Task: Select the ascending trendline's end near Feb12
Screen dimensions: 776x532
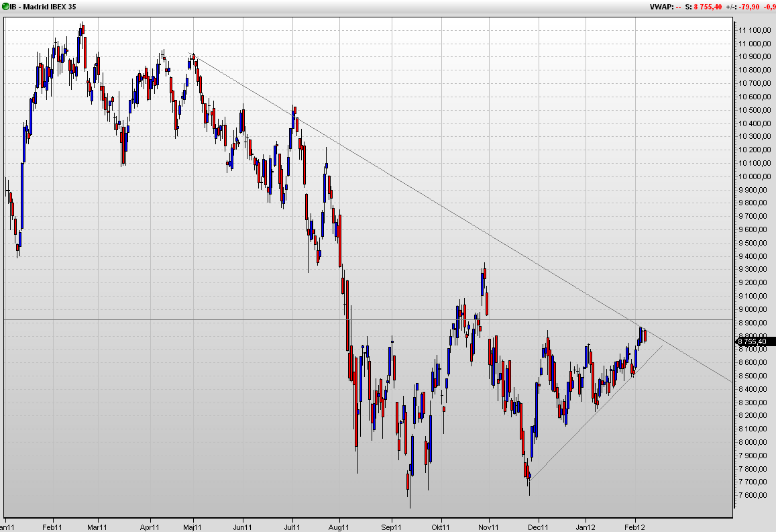Action: coord(662,346)
